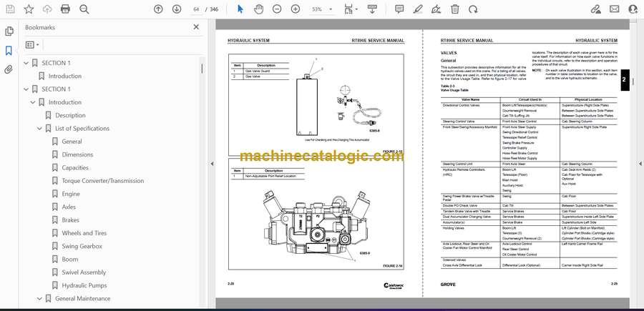Open the fit page view options

[x=351, y=9]
